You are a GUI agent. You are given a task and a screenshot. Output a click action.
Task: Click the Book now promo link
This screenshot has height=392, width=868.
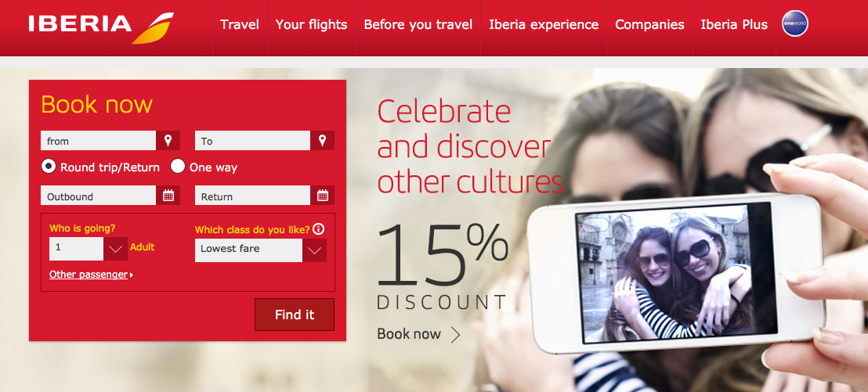click(409, 334)
